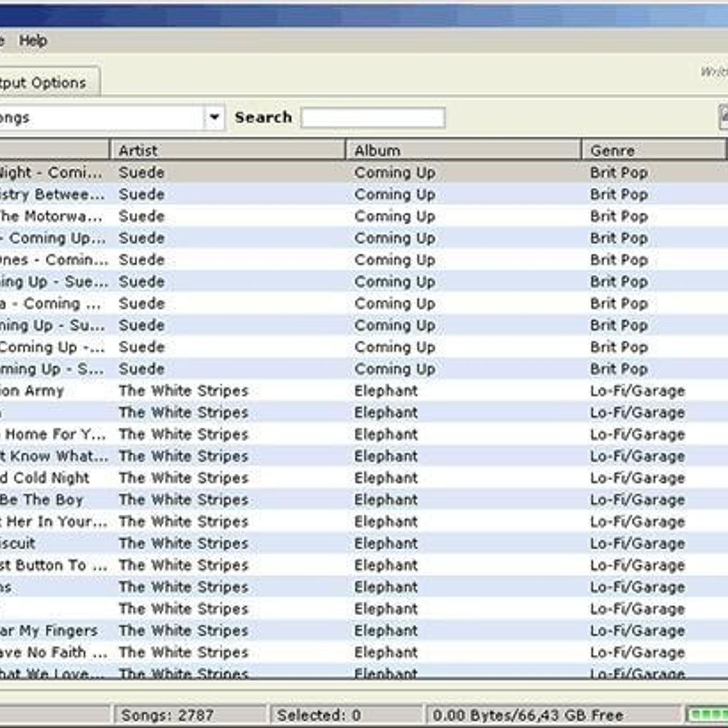Select the song row 'ones - Comin...'

[x=364, y=260]
